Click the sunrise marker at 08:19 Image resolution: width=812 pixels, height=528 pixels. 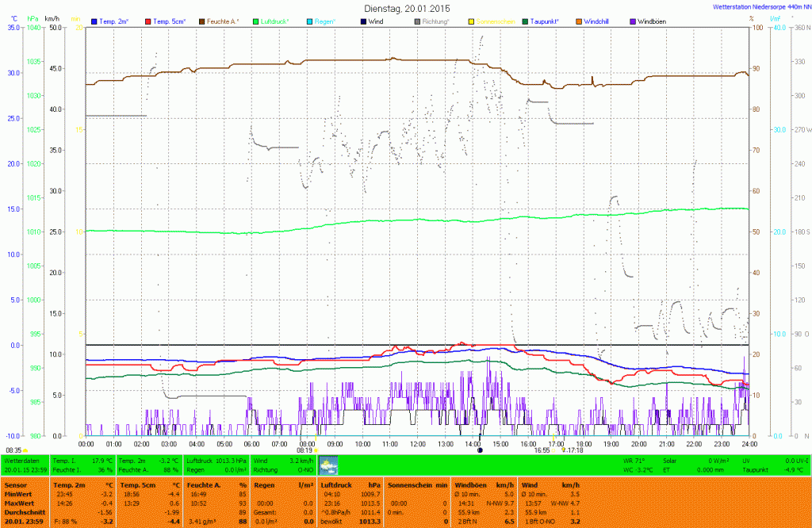pos(316,450)
